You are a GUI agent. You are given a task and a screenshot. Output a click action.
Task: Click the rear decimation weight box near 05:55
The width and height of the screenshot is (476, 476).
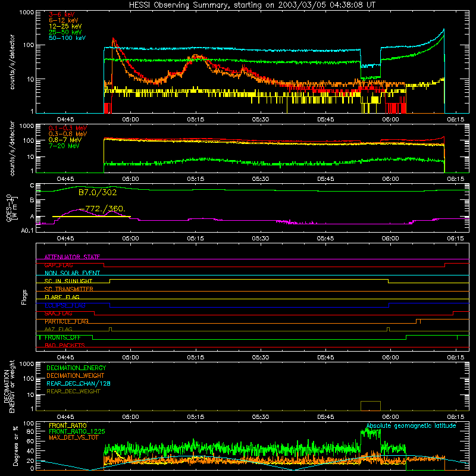(370, 406)
